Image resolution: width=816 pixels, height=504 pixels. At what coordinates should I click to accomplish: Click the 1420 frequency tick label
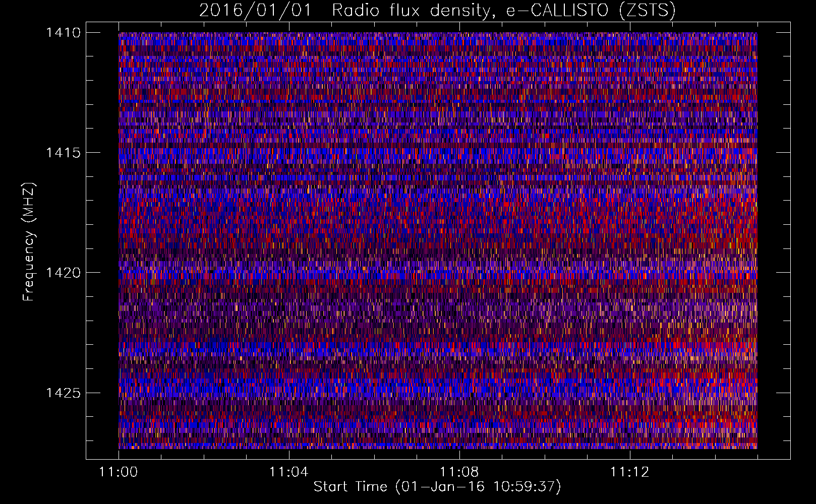click(63, 273)
